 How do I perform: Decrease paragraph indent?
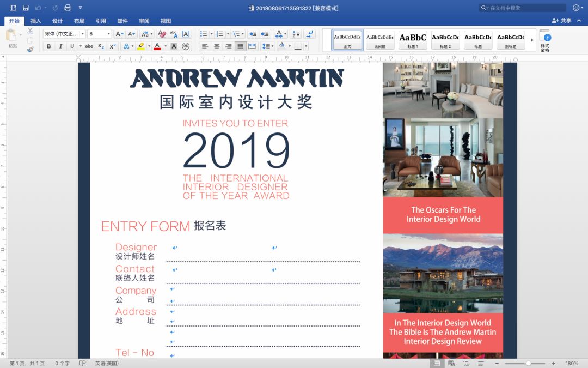tap(253, 34)
